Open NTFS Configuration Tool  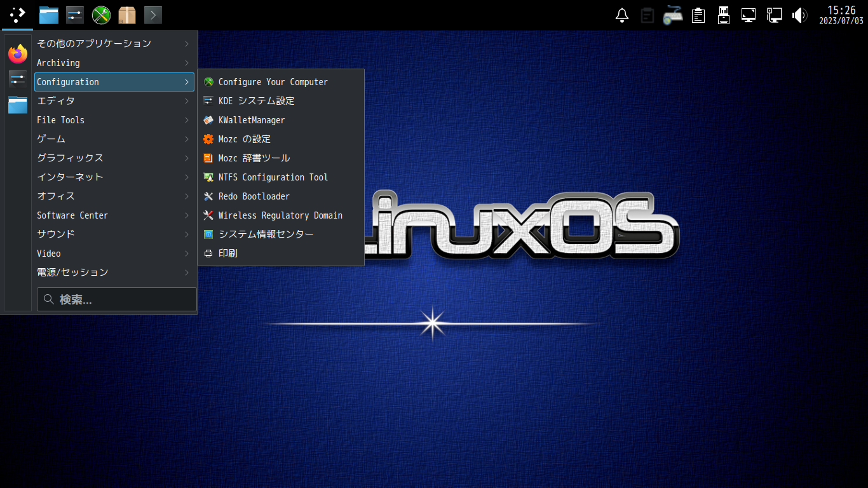click(281, 177)
